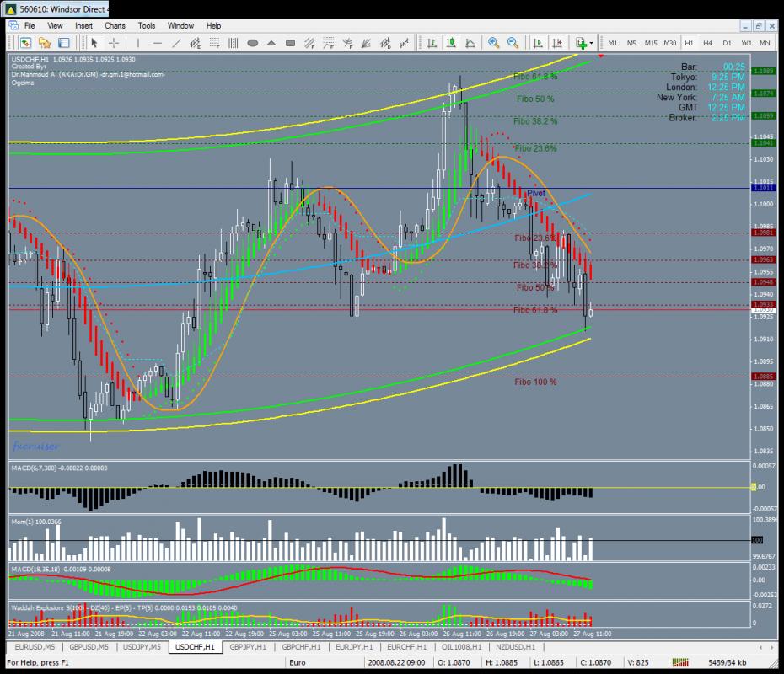Set timeframe to W1
Screen dimensions: 784x674
(x=746, y=43)
